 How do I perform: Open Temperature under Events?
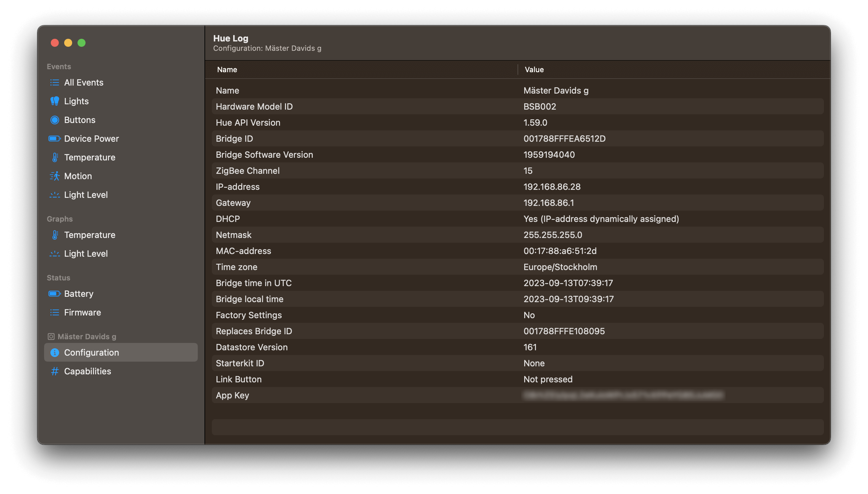click(x=89, y=157)
